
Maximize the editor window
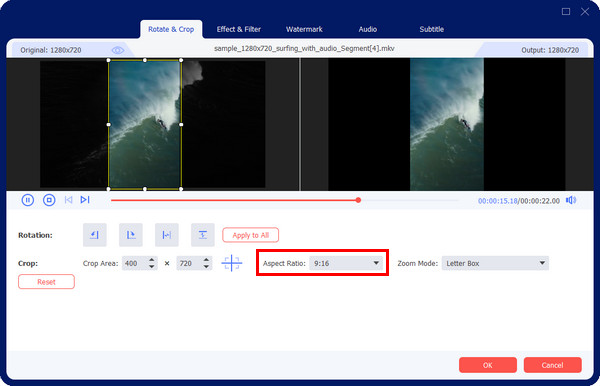(566, 11)
